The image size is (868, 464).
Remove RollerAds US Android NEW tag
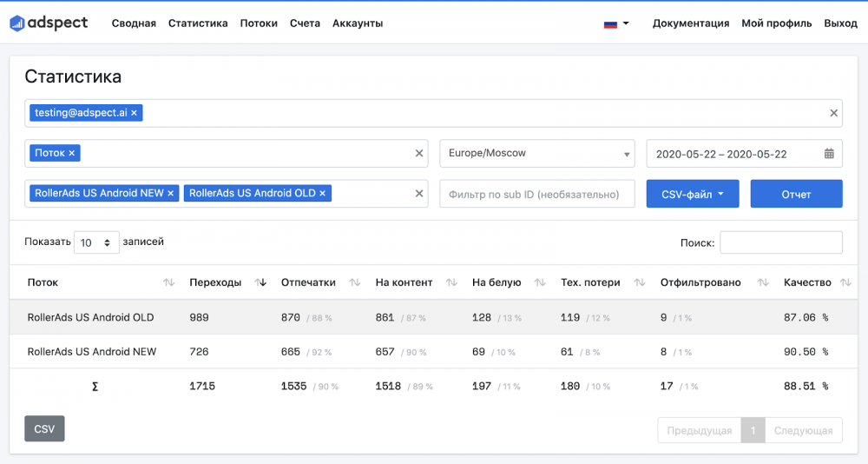(x=170, y=194)
